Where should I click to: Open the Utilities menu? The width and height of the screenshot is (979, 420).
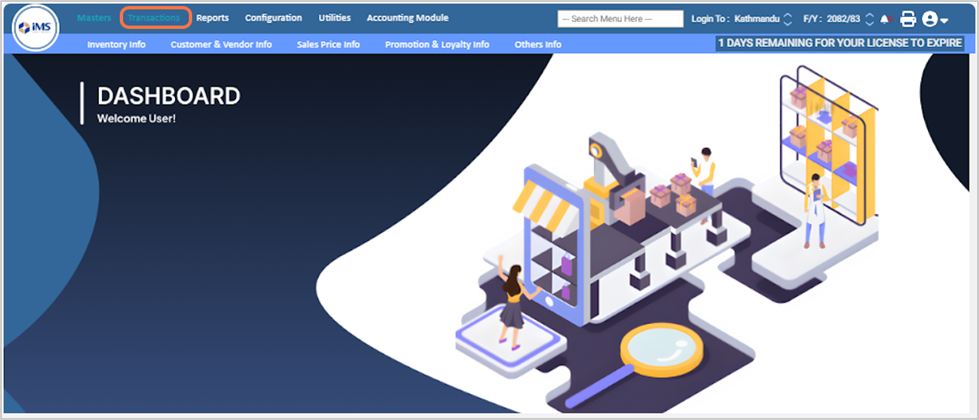click(x=334, y=18)
